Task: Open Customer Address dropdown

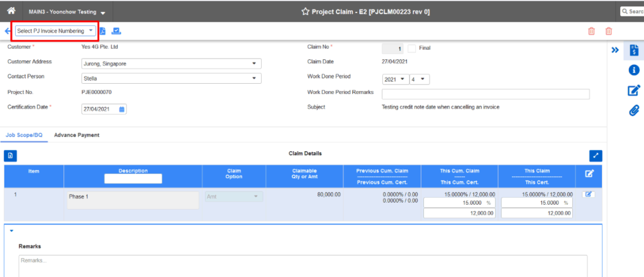Action: 171,64
